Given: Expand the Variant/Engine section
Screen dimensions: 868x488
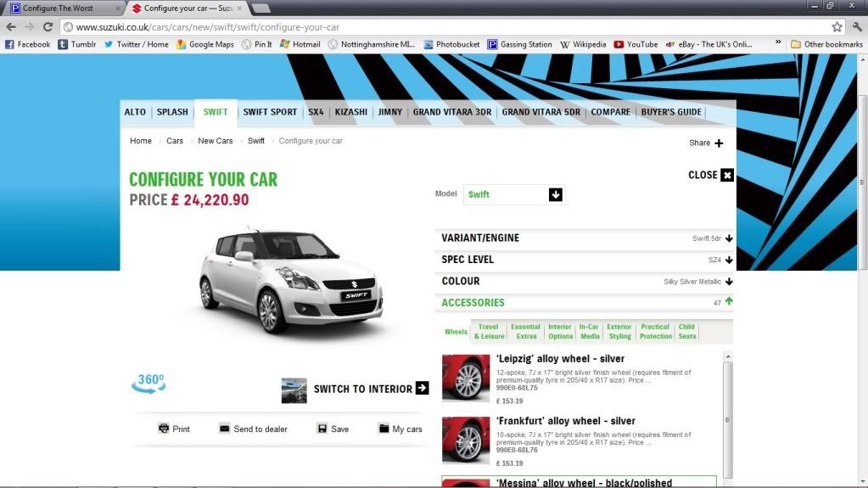Looking at the screenshot, I should 585,238.
